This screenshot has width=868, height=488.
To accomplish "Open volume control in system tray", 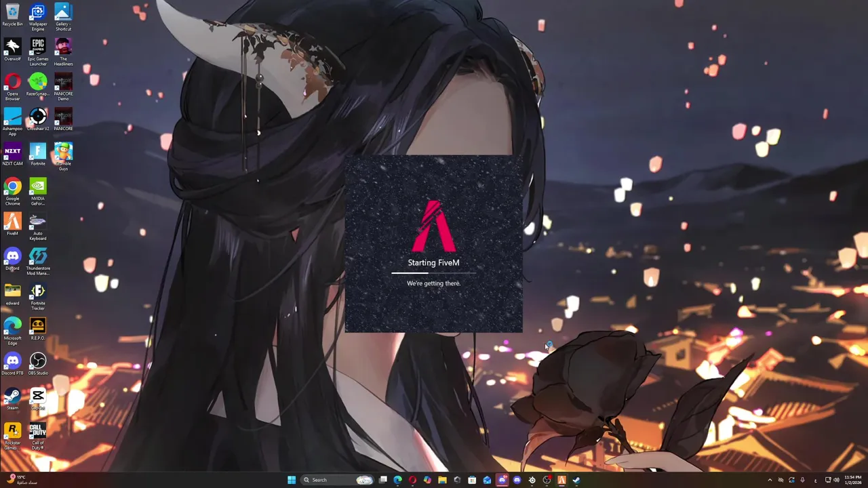I will click(836, 480).
